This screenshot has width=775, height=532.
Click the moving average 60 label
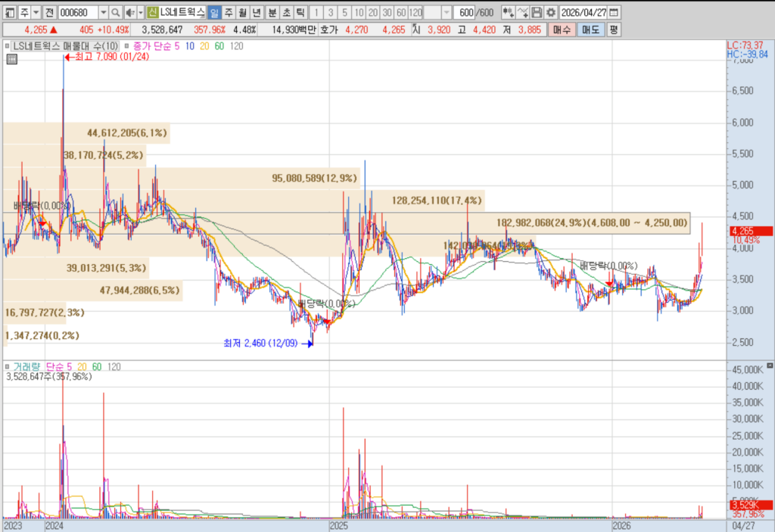pos(219,46)
